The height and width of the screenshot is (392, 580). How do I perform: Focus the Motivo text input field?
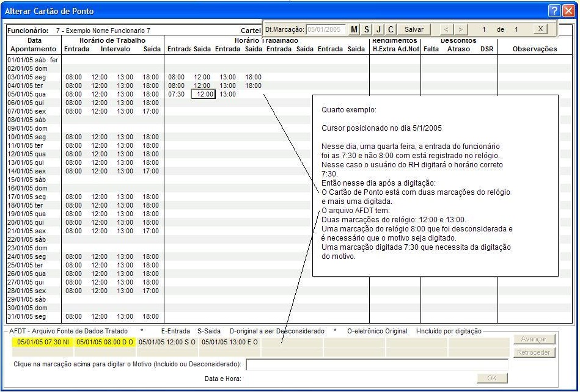click(377, 365)
